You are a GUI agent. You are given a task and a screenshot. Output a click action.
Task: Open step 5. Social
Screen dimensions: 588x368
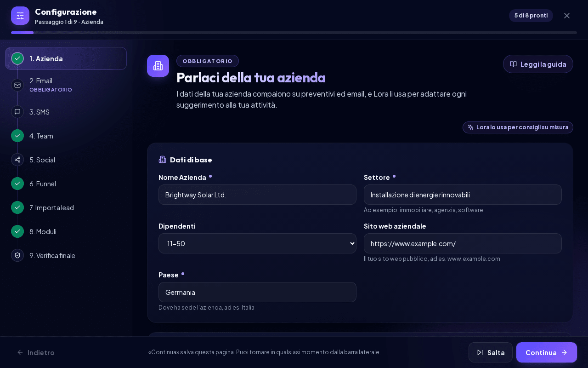click(x=66, y=160)
